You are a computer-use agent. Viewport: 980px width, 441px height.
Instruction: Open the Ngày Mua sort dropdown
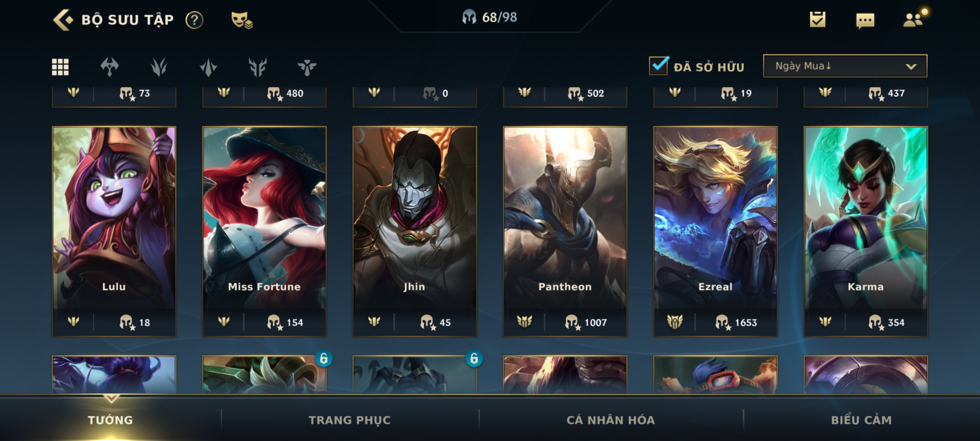click(845, 66)
